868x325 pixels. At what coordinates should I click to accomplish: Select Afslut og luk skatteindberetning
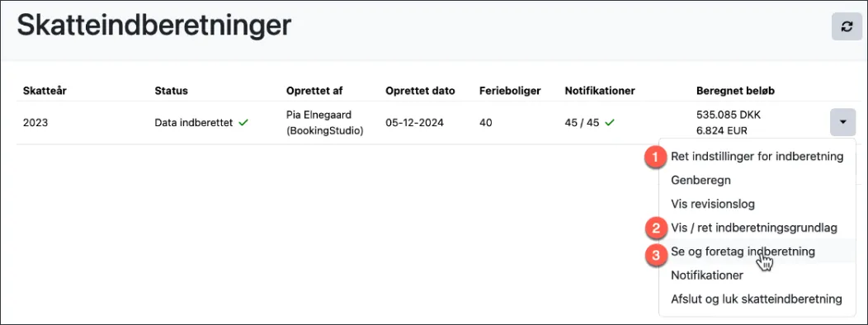pos(756,299)
